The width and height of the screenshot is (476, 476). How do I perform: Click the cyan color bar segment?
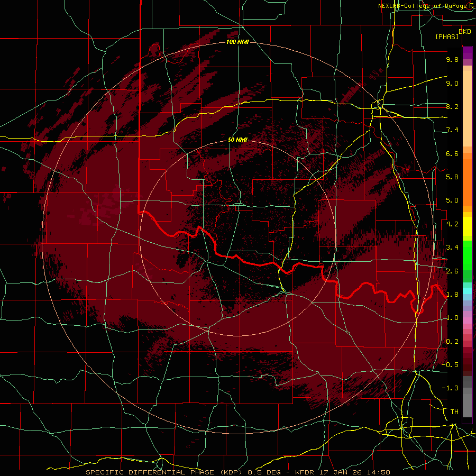[x=467, y=291]
